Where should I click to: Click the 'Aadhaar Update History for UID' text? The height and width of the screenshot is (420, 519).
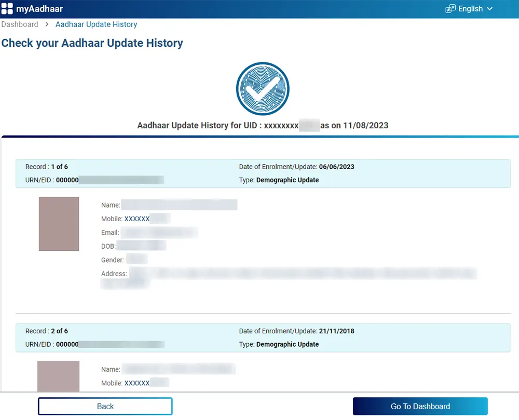click(x=197, y=126)
